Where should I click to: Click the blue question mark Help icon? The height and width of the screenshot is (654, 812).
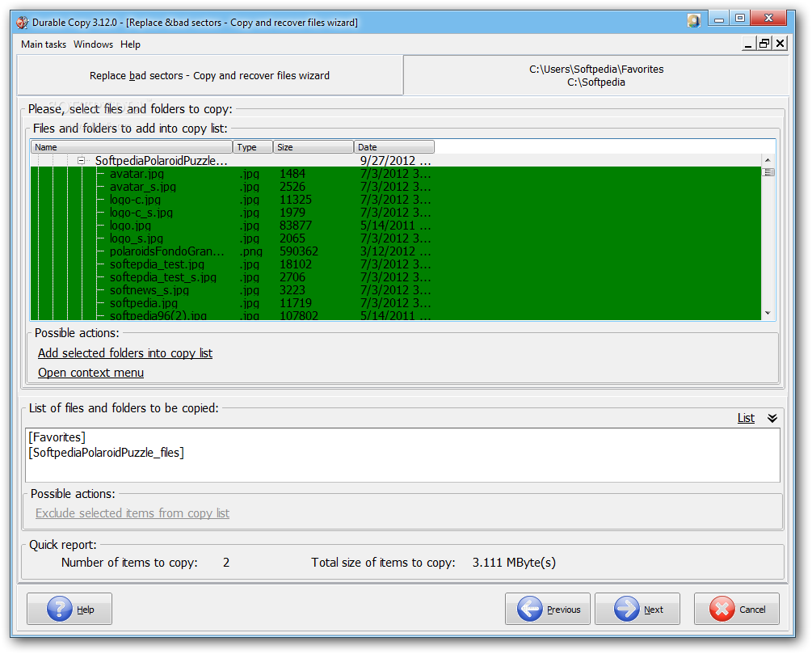[x=60, y=609]
